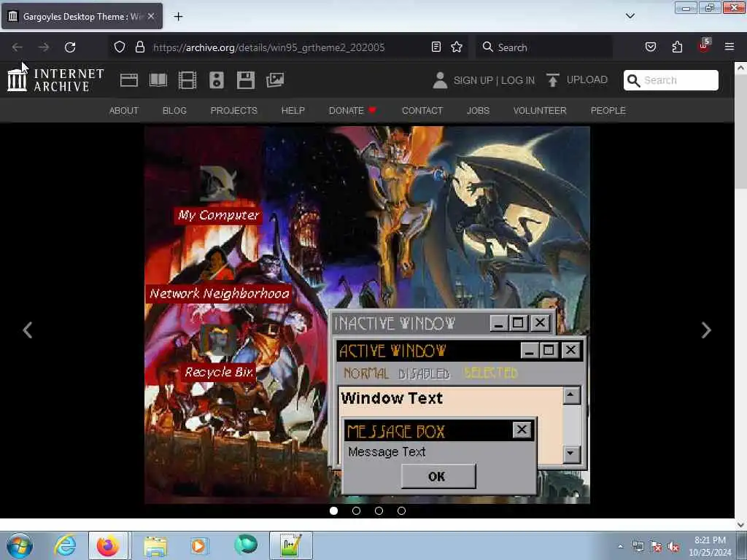Open the Images media icon

point(275,80)
